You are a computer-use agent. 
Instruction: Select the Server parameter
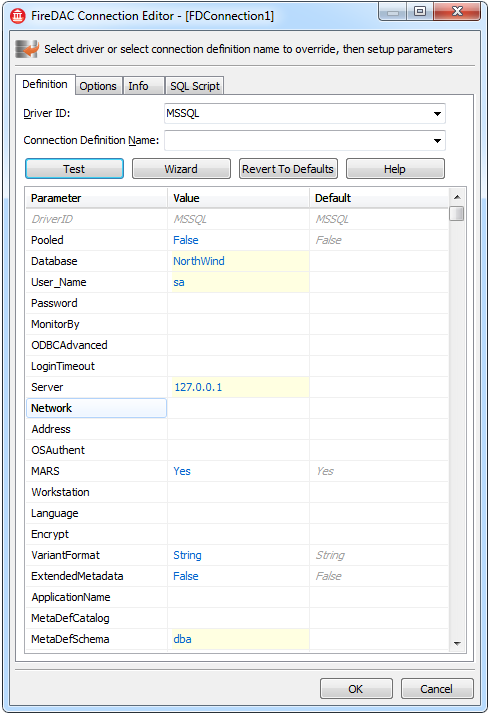[96, 387]
